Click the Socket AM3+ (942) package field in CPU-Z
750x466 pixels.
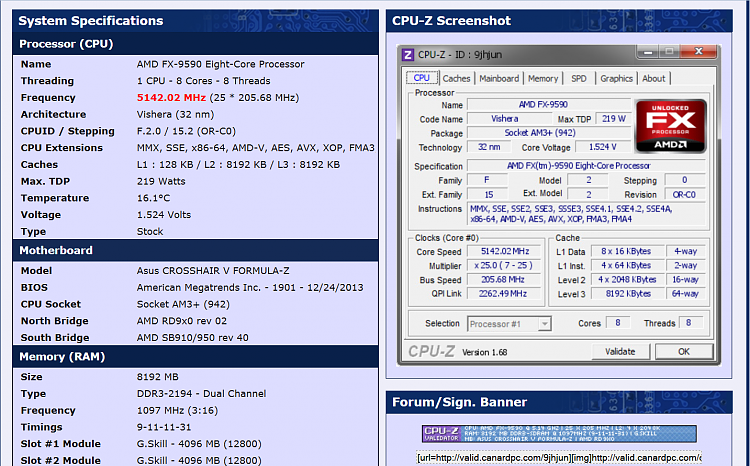tap(549, 133)
